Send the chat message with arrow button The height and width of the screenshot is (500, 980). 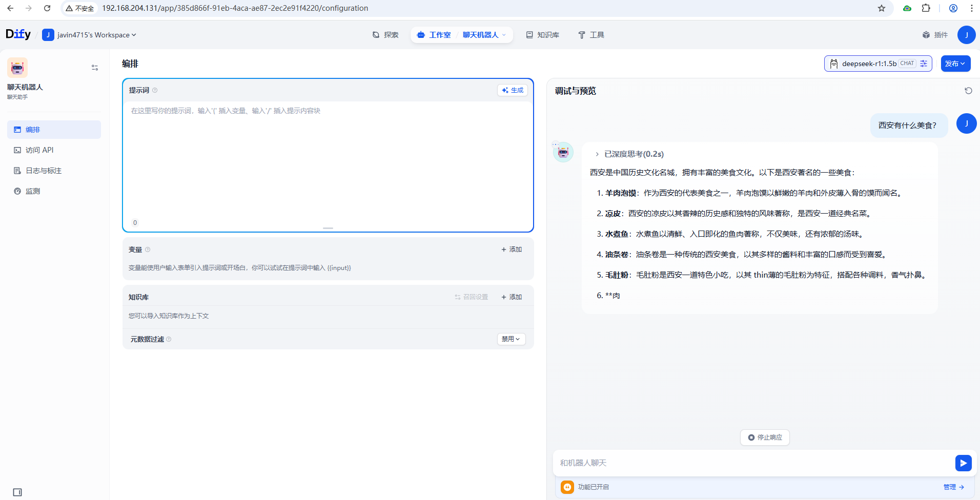pyautogui.click(x=964, y=463)
